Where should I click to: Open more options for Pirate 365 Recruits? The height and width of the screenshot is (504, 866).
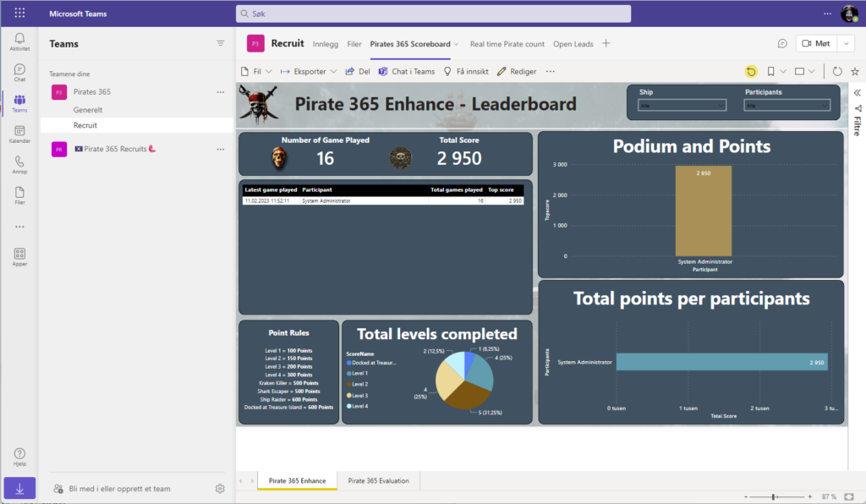coord(221,149)
